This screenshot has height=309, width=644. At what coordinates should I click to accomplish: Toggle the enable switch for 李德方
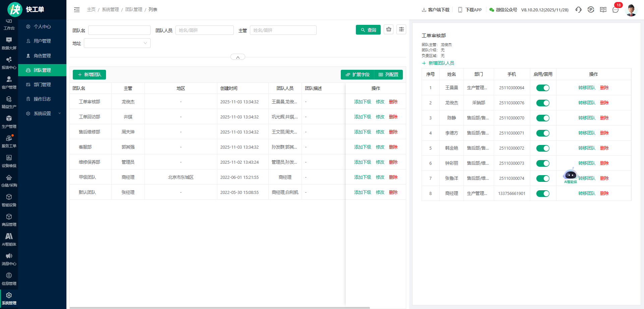coord(543,133)
